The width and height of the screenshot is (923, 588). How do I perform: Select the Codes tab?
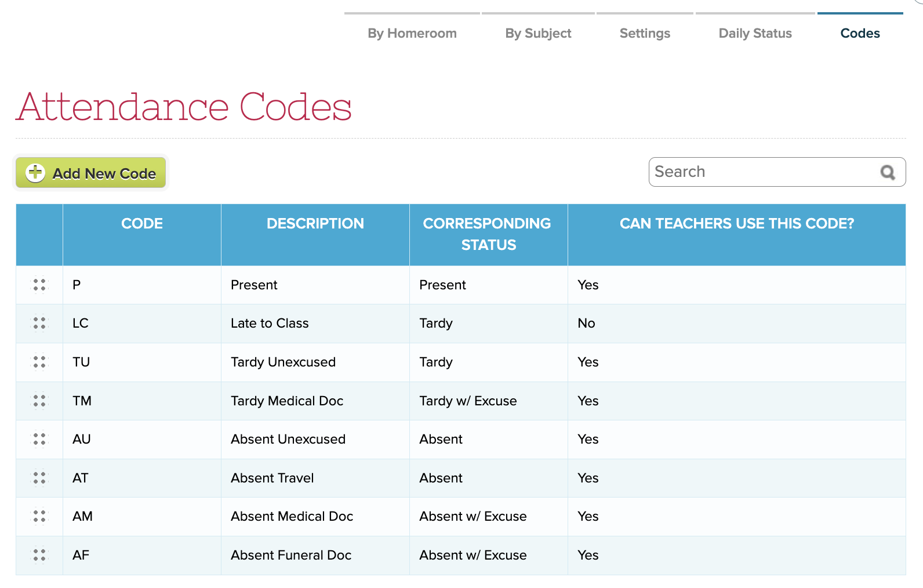pyautogui.click(x=860, y=34)
